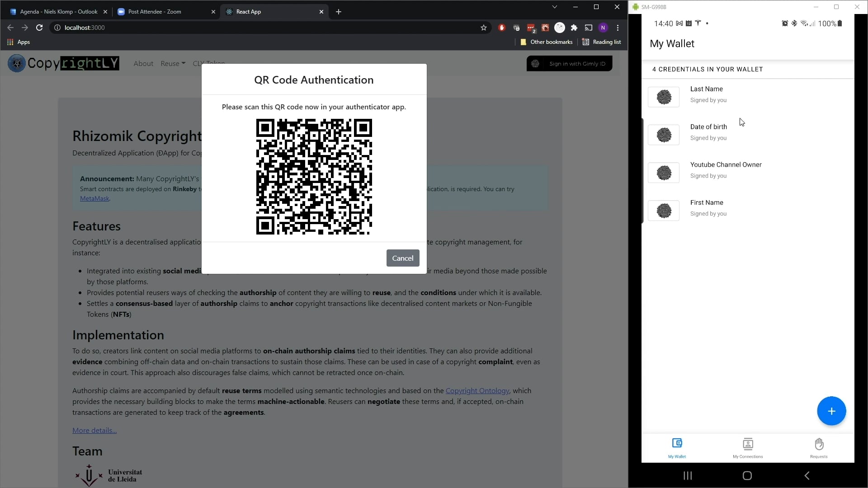Reload the localhost page
The width and height of the screenshot is (868, 488).
click(x=39, y=28)
